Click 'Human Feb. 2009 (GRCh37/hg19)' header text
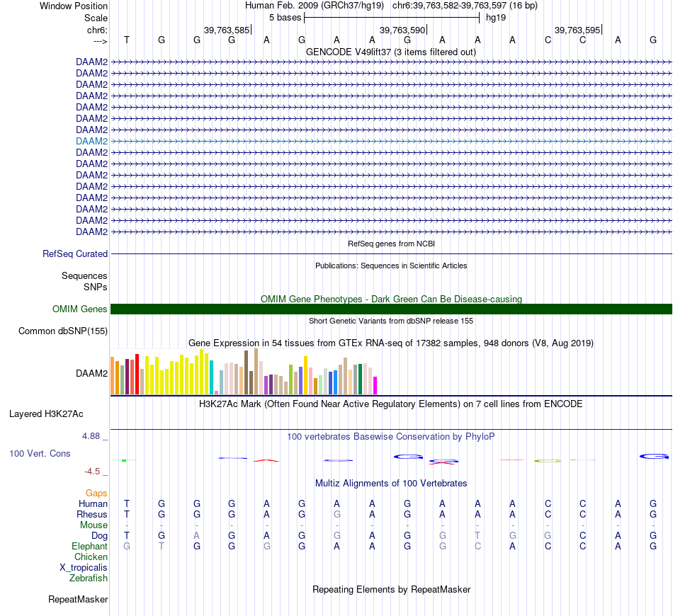 (314, 6)
